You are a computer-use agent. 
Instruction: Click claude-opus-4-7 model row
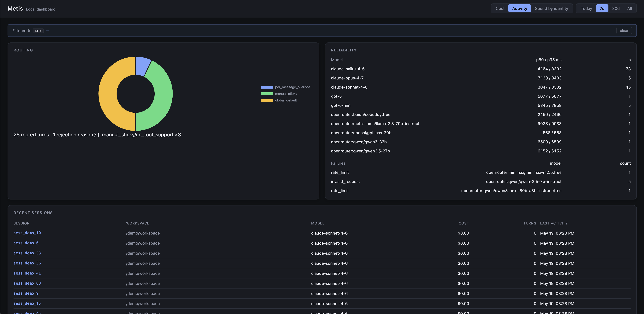click(481, 78)
